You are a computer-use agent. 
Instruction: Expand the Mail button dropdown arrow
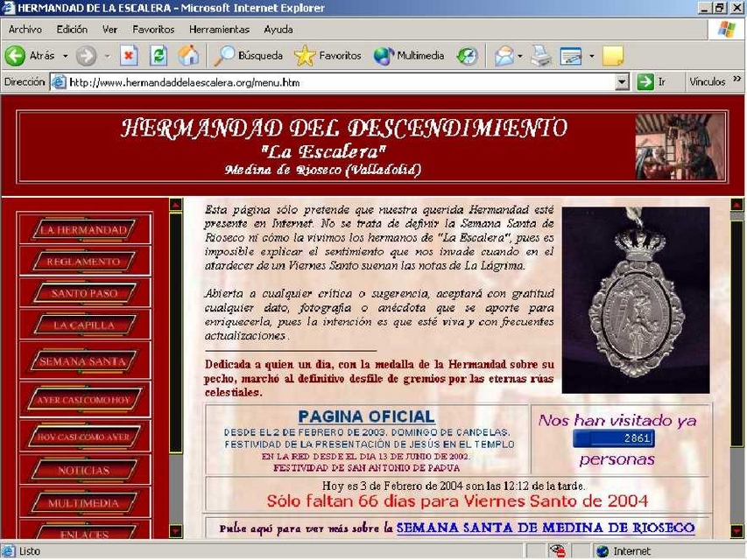[520, 56]
